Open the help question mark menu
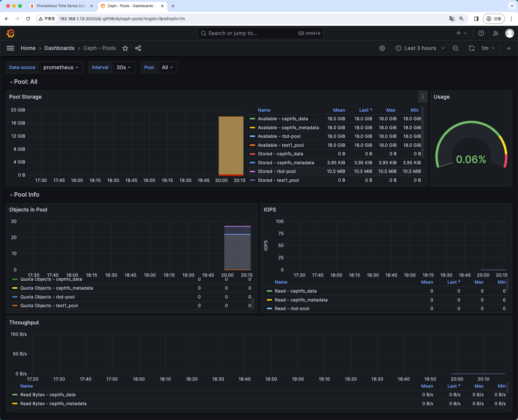The height and width of the screenshot is (420, 518). 481,33
